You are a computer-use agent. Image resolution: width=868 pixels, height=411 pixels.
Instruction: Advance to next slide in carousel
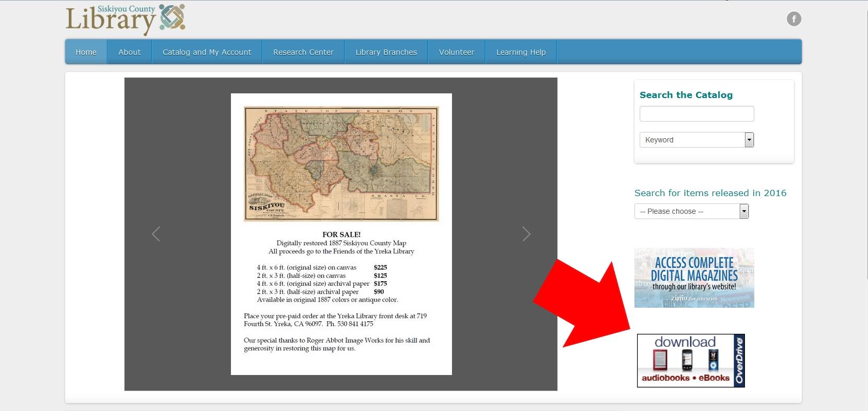(527, 234)
